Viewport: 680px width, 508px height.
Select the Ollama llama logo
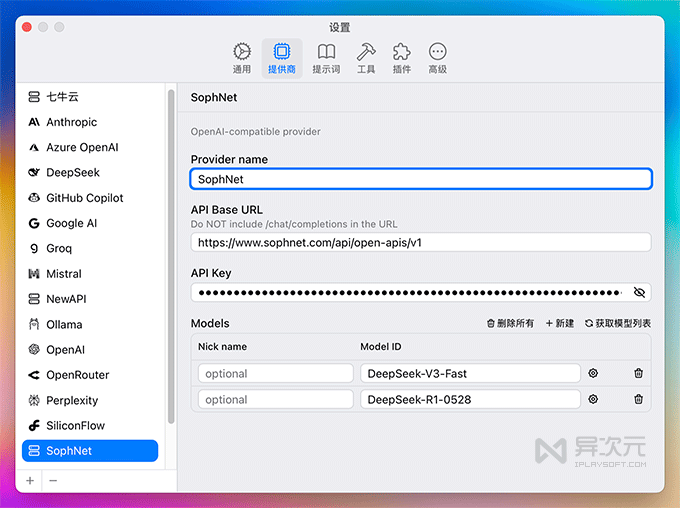34,324
